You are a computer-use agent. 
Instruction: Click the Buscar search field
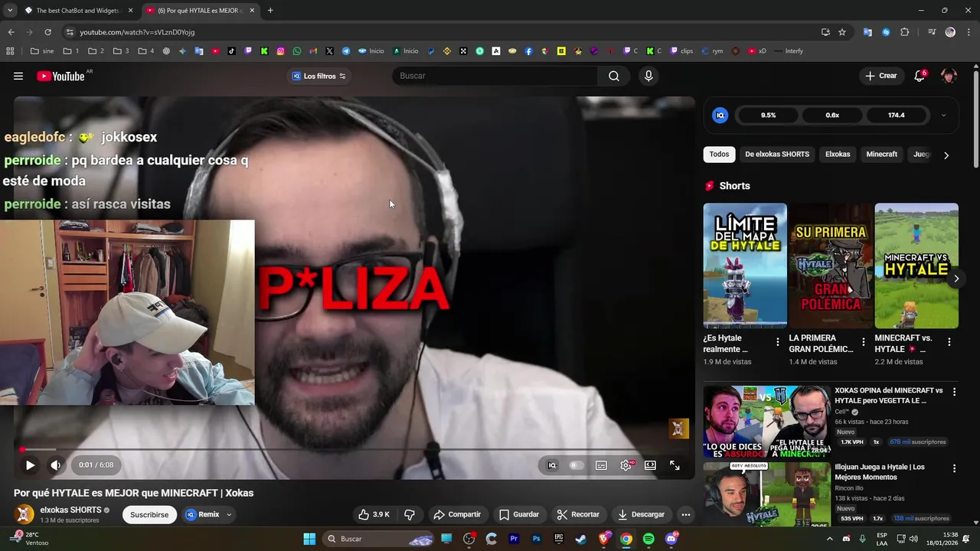(496, 76)
